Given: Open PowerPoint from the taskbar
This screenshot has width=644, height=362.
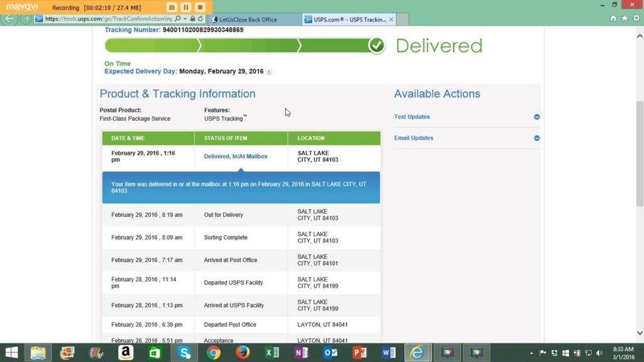Looking at the screenshot, I should (x=360, y=353).
